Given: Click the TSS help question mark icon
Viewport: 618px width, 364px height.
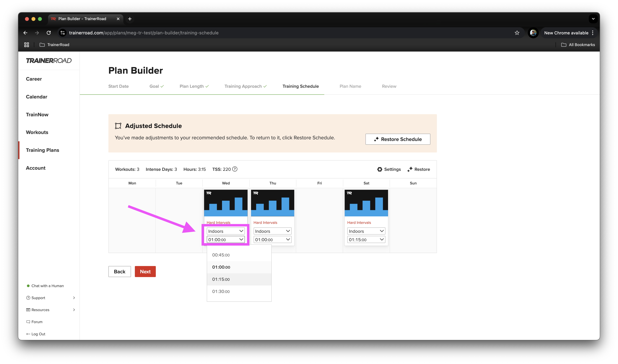Looking at the screenshot, I should click(x=235, y=169).
